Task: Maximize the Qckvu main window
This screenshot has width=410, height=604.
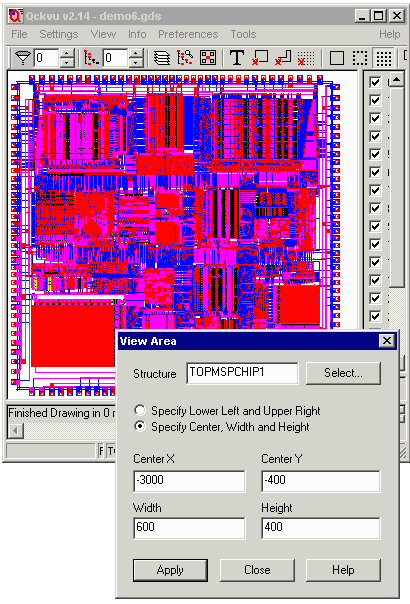Action: click(378, 16)
